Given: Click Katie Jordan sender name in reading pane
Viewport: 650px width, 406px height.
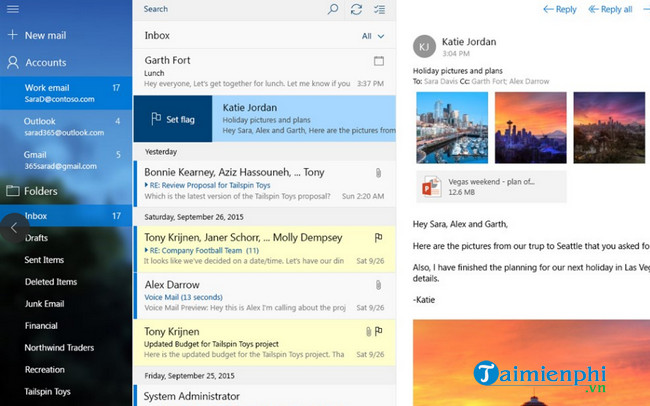Looking at the screenshot, I should (x=469, y=42).
